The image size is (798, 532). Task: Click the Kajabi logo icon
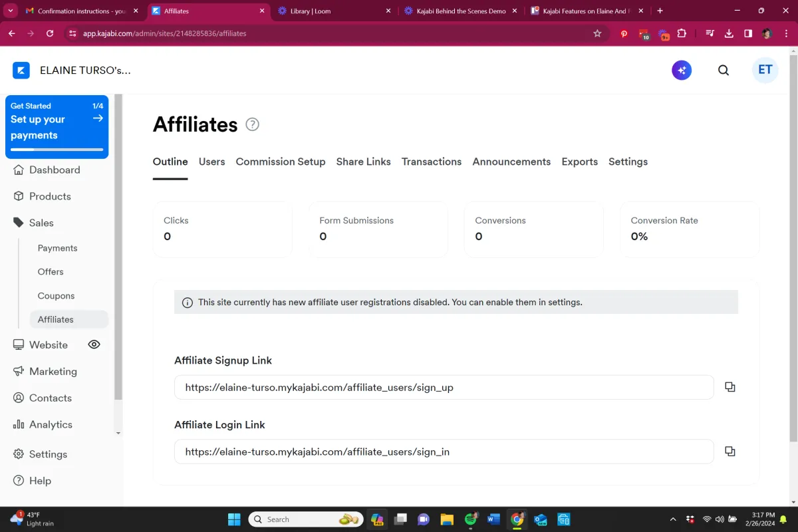[21, 70]
